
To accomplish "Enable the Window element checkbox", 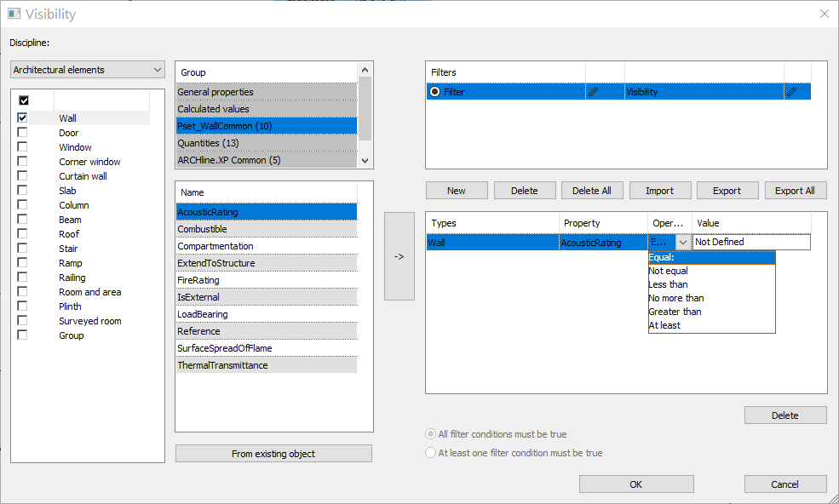I will [x=22, y=146].
